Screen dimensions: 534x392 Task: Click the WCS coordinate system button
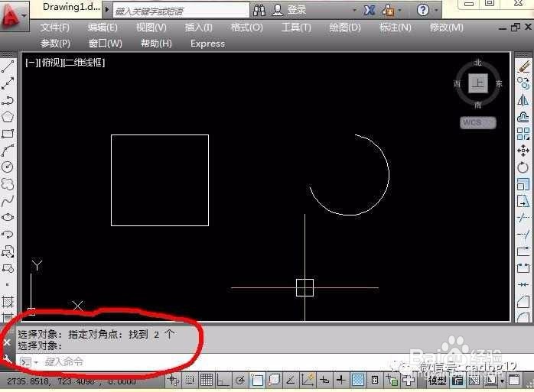coord(478,122)
